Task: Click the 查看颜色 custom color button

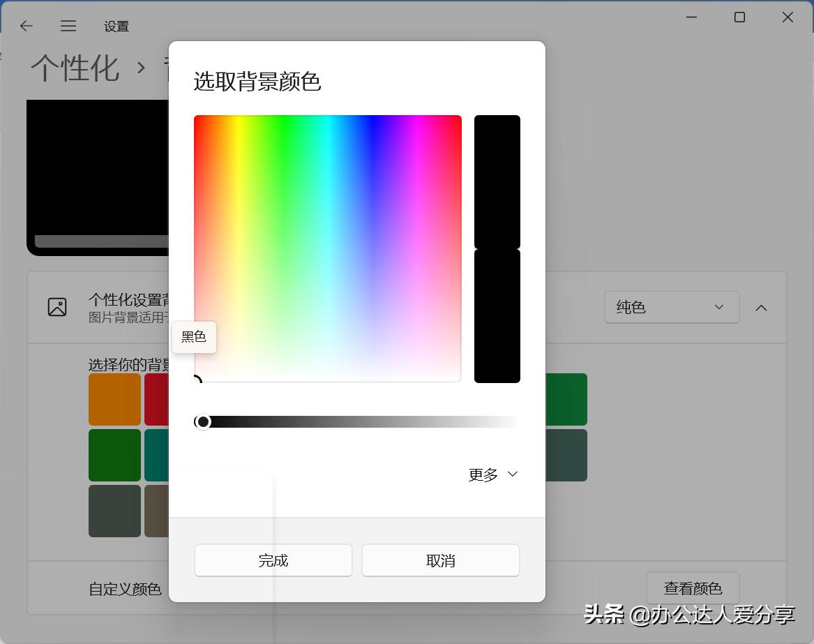Action: click(x=693, y=588)
